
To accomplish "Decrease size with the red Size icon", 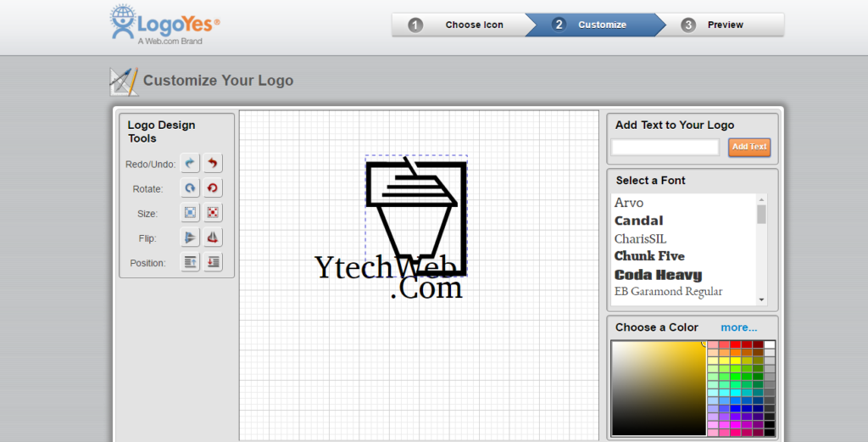I will click(213, 213).
